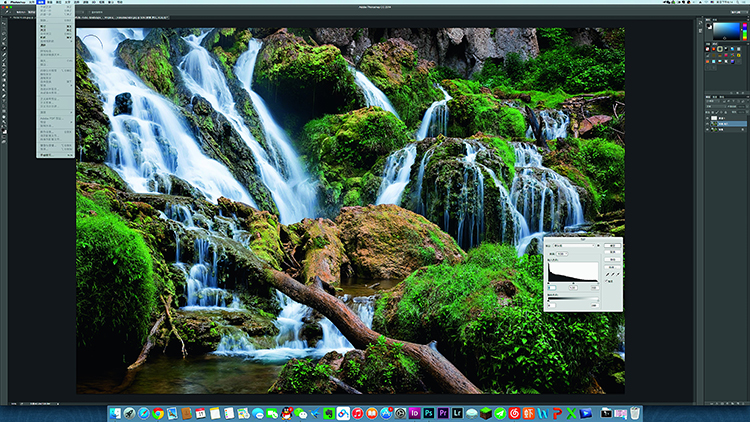Open the Preset dropdown in Levels dialog

pyautogui.click(x=575, y=243)
